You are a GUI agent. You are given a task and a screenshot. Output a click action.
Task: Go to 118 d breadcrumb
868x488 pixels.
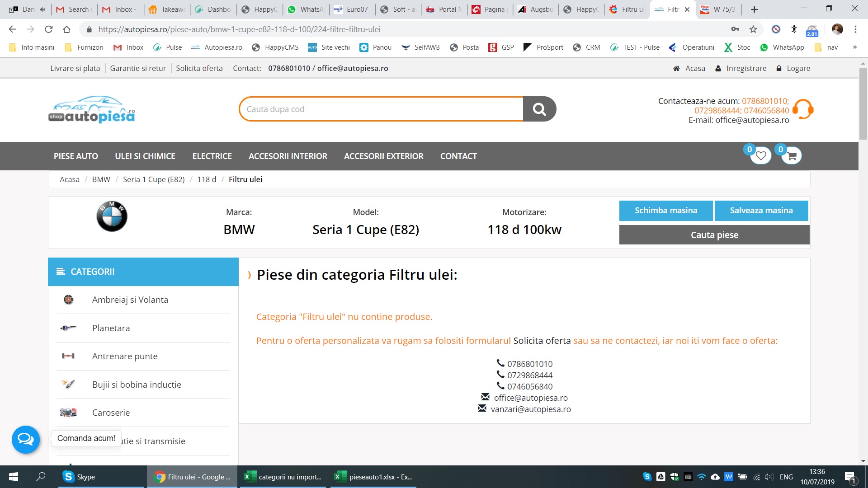pyautogui.click(x=207, y=179)
